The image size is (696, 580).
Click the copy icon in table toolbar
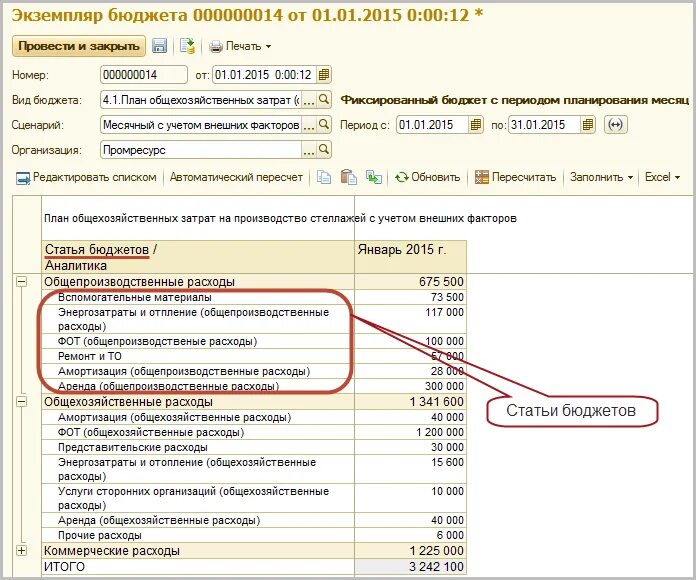324,178
